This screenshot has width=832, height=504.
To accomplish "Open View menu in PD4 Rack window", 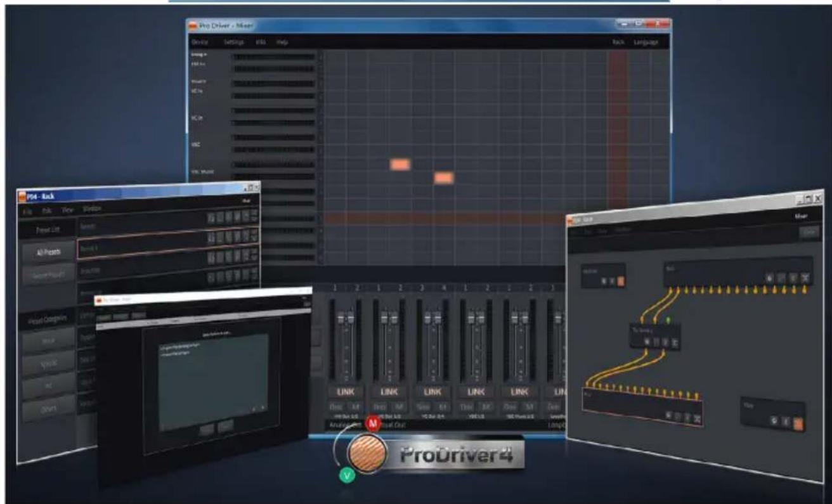I will (67, 209).
